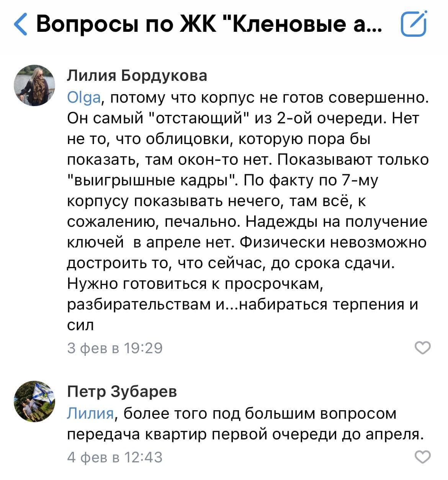Tap the name Лилия Бордукова

pyautogui.click(x=137, y=75)
